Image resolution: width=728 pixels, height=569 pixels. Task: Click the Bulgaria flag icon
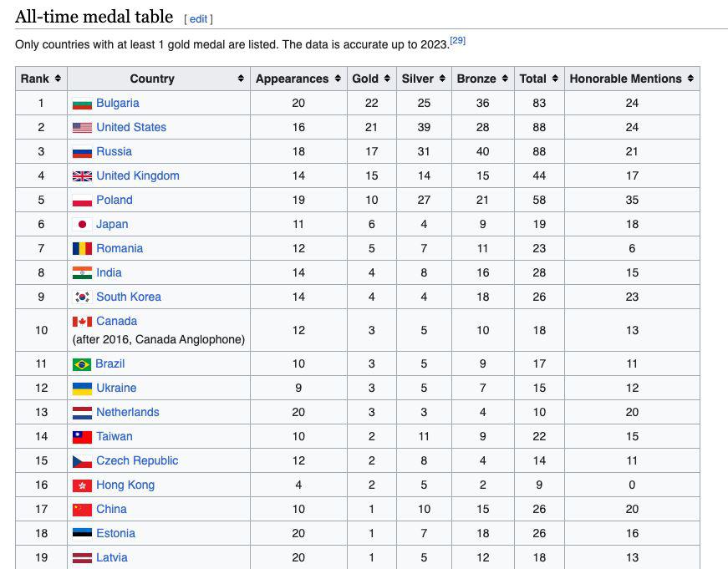[x=82, y=104]
